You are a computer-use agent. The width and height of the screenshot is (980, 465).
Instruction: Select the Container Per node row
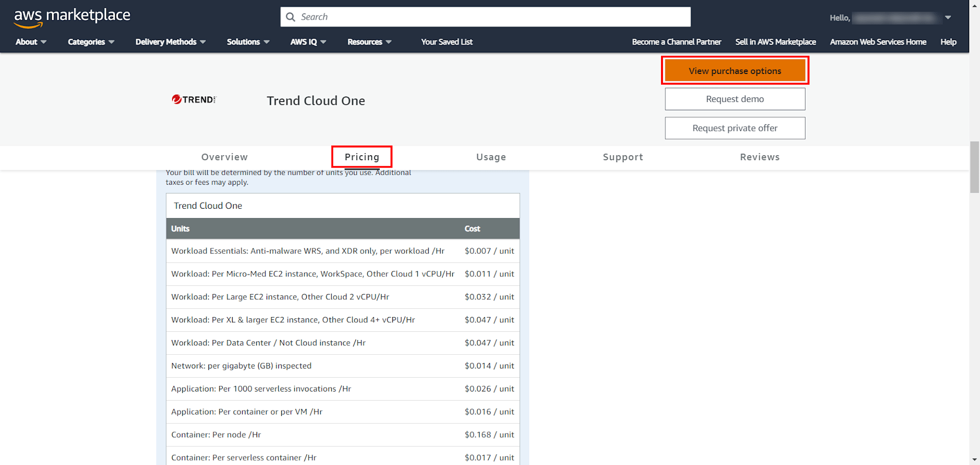343,435
